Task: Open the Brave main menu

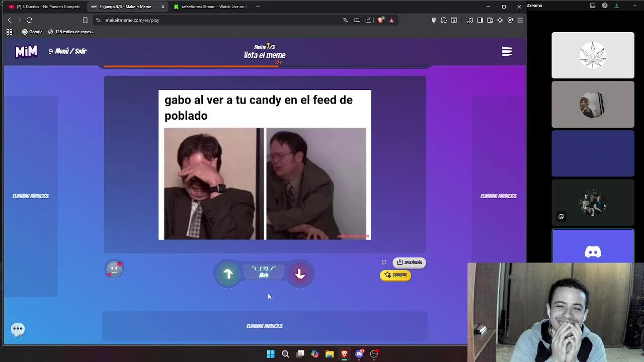Action: tap(520, 20)
